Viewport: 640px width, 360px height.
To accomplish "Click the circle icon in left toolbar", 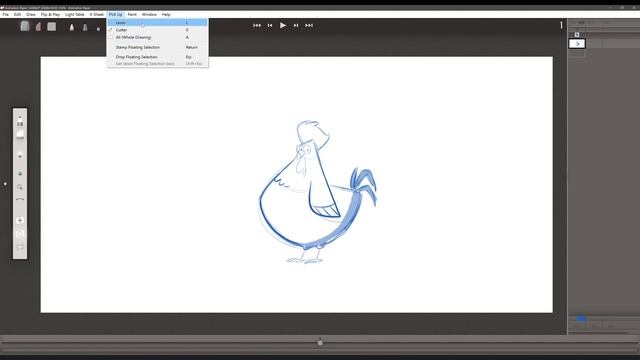I will [20, 234].
